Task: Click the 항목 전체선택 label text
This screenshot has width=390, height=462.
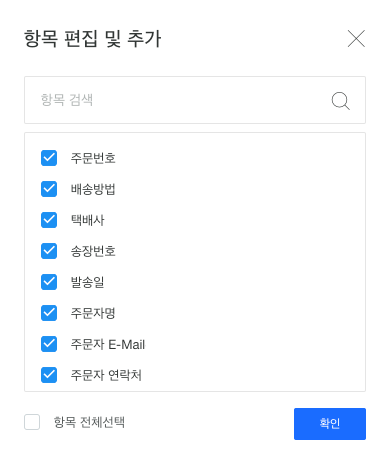Action: tap(89, 422)
